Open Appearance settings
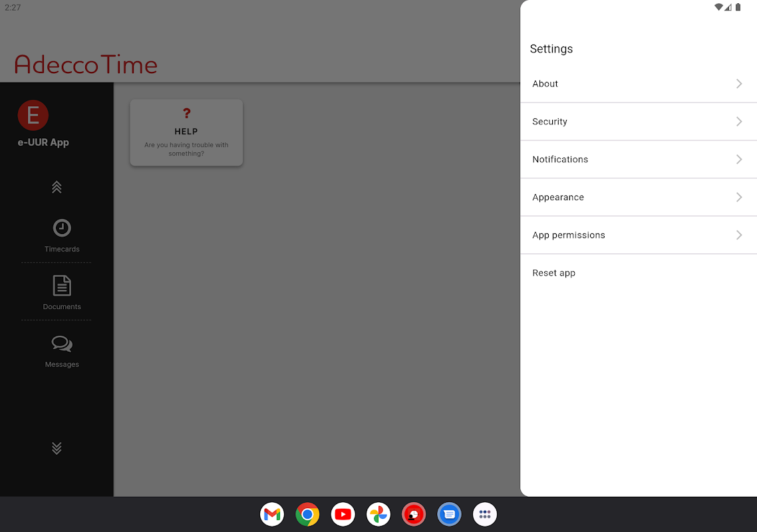The width and height of the screenshot is (757, 532). click(638, 197)
